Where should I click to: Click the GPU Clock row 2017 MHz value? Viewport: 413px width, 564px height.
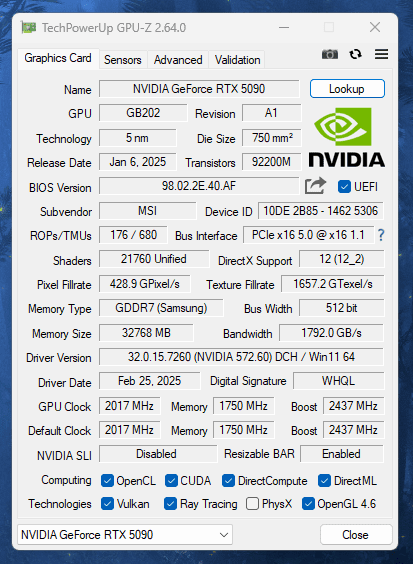pyautogui.click(x=130, y=406)
